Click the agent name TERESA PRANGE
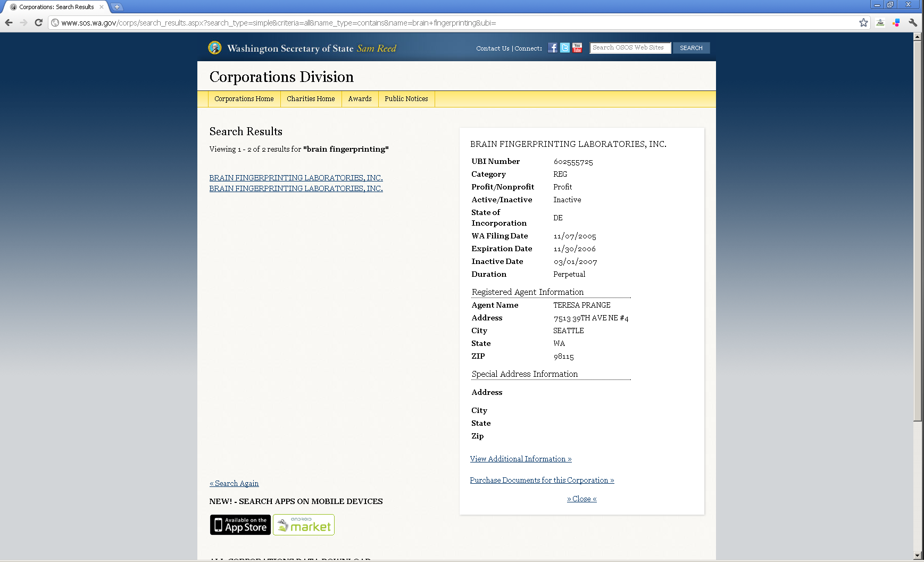Screen dimensions: 924x562 click(x=582, y=305)
